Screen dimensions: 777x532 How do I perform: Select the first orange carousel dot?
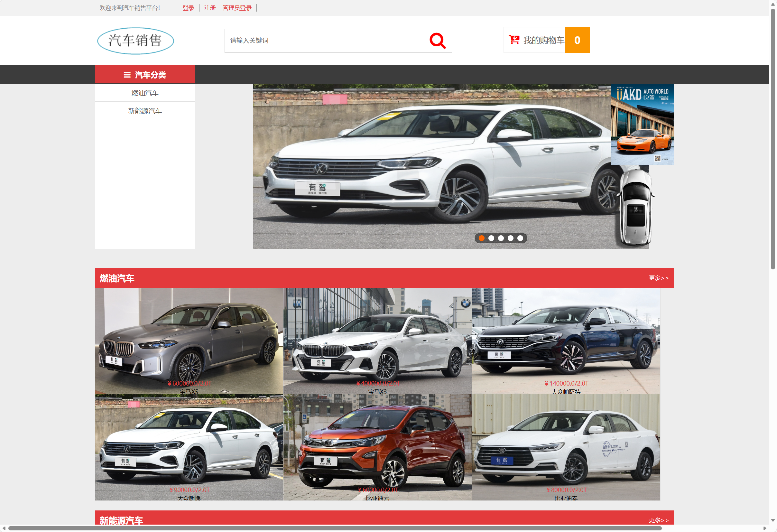tap(481, 238)
